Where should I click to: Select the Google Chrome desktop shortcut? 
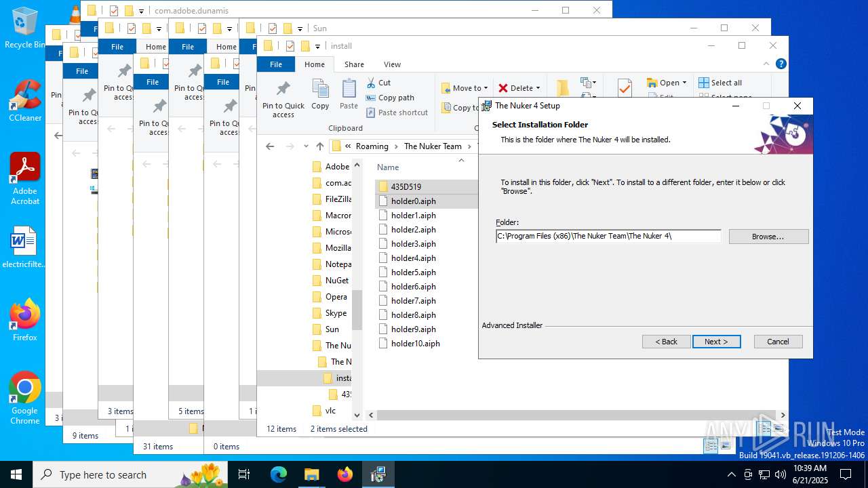pyautogui.click(x=24, y=398)
